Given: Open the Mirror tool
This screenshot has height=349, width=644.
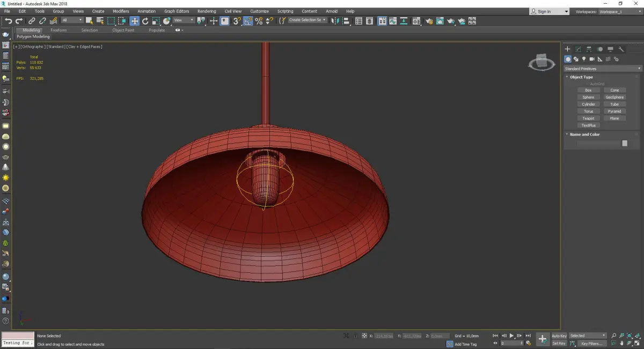Looking at the screenshot, I should [335, 21].
